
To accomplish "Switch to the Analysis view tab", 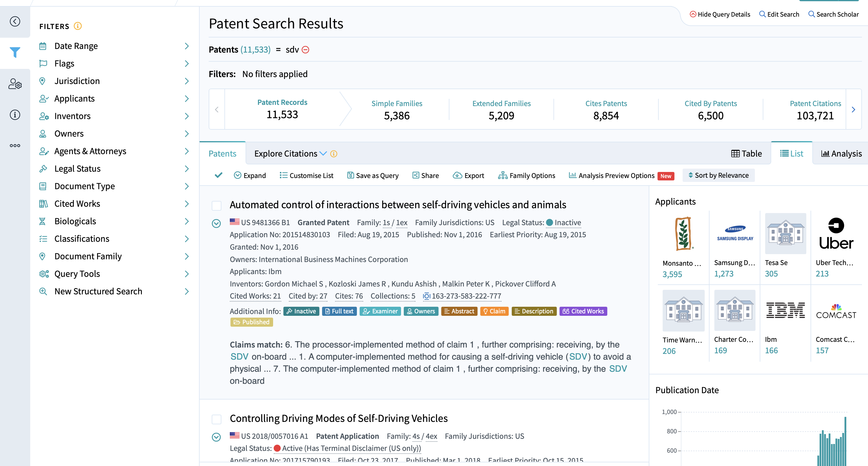I will (841, 154).
